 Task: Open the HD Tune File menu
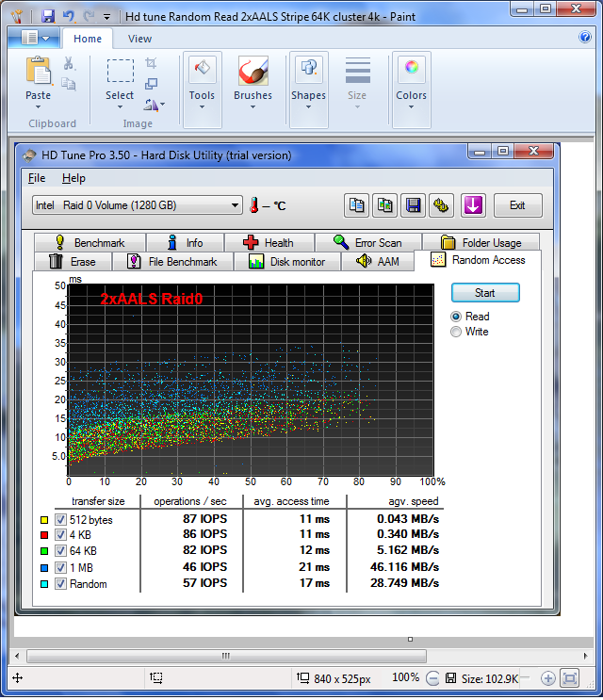pyautogui.click(x=37, y=178)
